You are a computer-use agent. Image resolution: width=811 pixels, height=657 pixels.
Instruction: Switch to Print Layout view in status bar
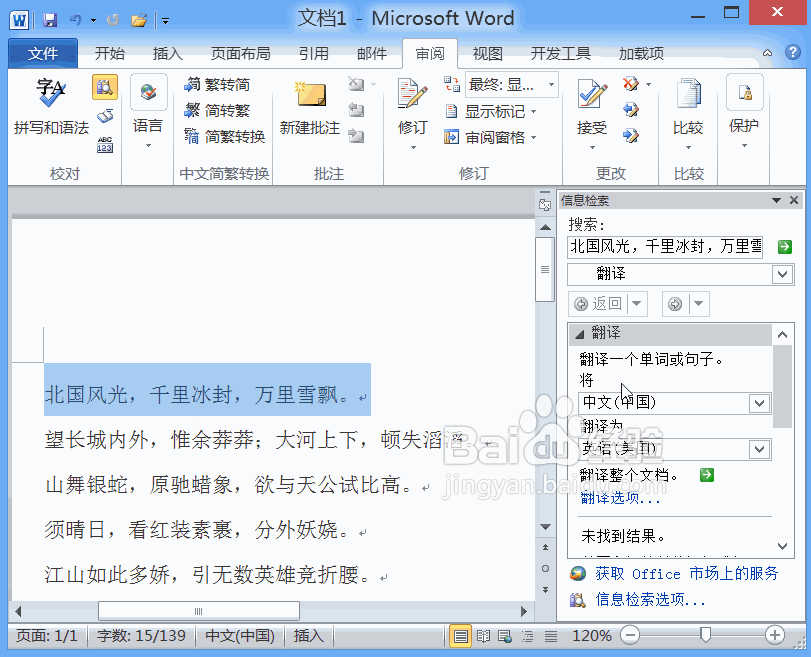pyautogui.click(x=460, y=636)
